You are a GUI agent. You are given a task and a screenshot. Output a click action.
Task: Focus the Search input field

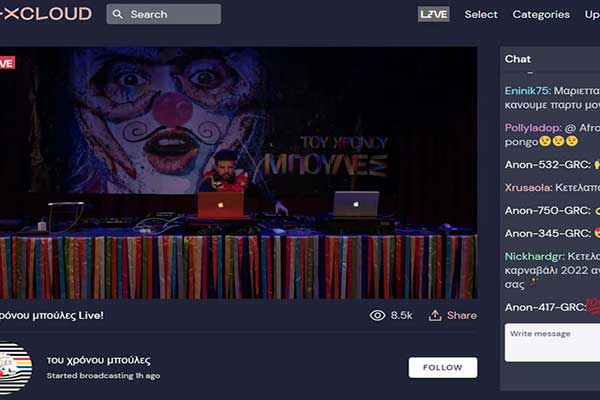172,15
